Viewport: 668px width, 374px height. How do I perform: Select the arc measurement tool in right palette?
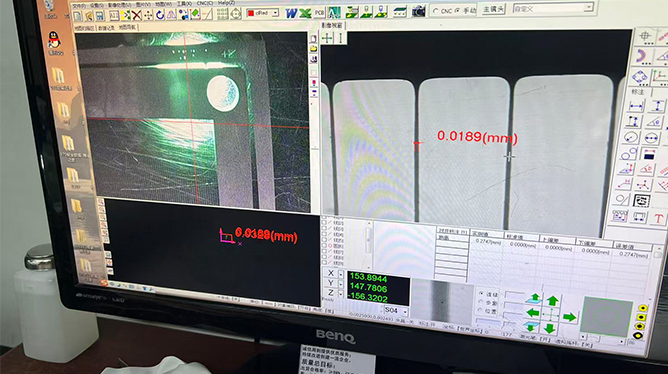tap(642, 56)
